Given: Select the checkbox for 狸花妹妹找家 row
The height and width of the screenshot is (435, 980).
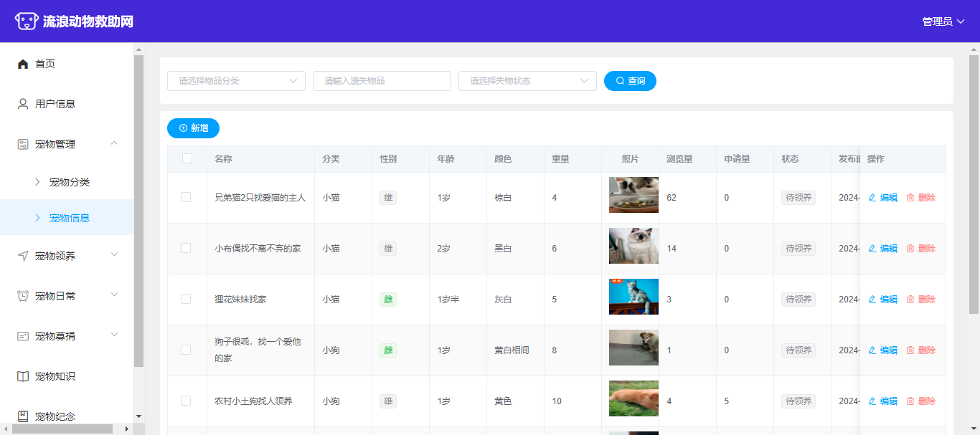Looking at the screenshot, I should [186, 299].
